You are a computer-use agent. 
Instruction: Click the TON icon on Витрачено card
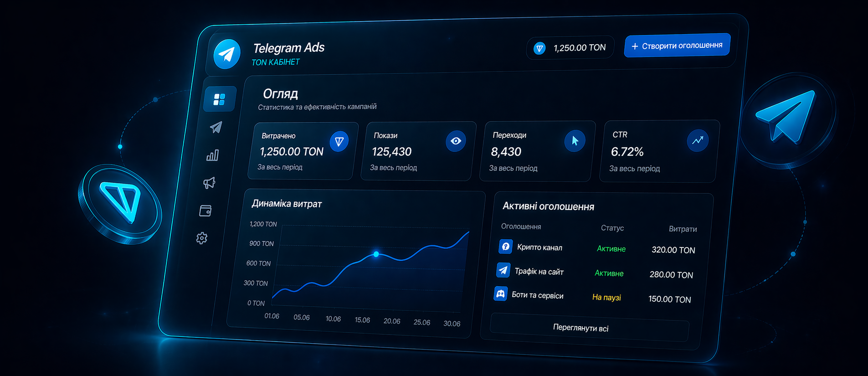click(339, 141)
